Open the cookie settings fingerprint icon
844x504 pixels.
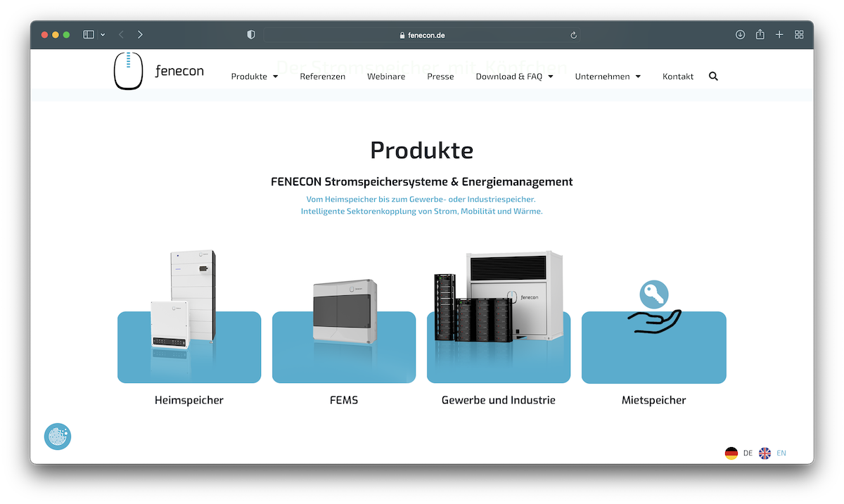[x=58, y=437]
